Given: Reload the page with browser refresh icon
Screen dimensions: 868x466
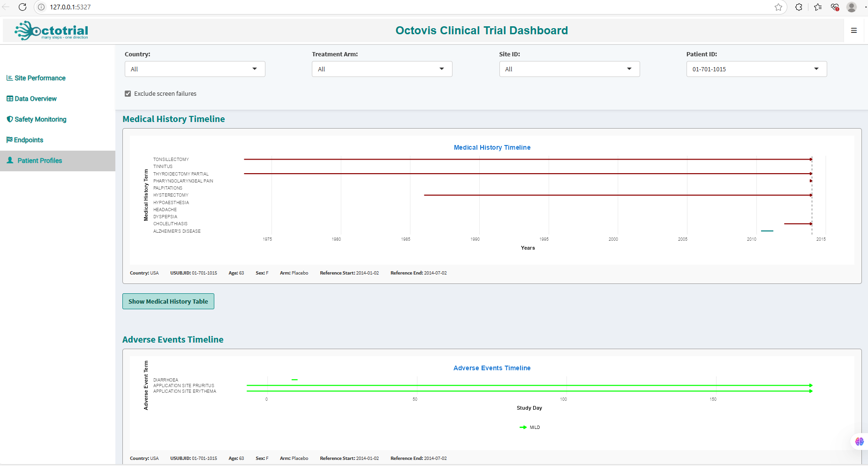Looking at the screenshot, I should (23, 7).
